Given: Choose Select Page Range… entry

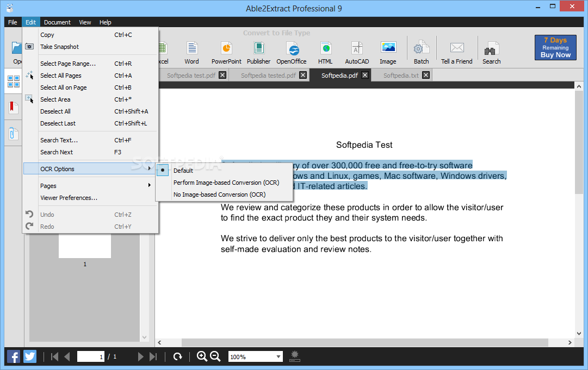Looking at the screenshot, I should pos(90,64).
